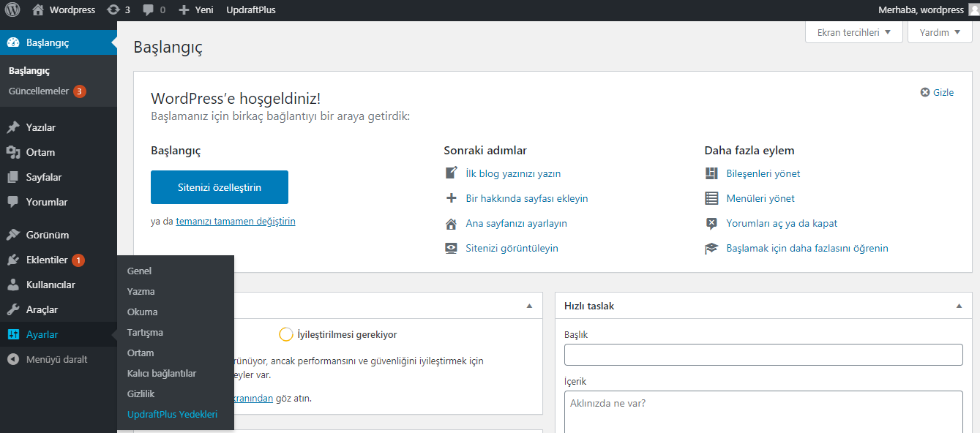Click the house icon for homepage setup
This screenshot has height=433, width=980.
(452, 223)
